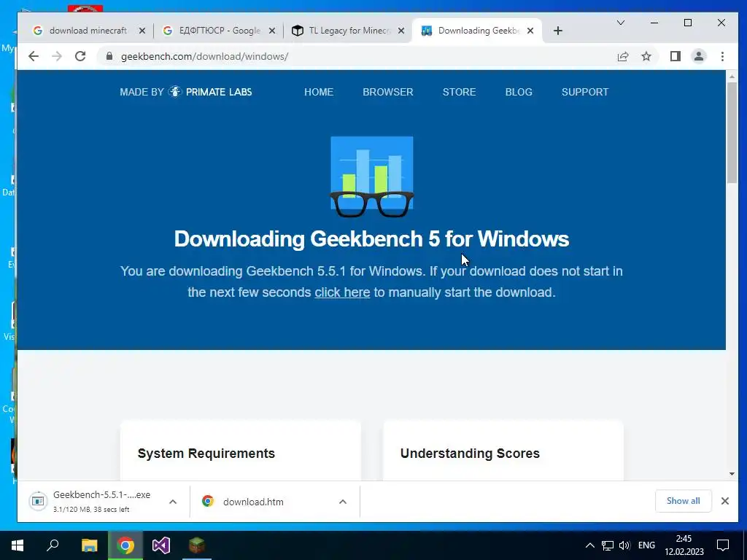The width and height of the screenshot is (747, 560).
Task: Click the System Requirements heading
Action: (x=206, y=454)
